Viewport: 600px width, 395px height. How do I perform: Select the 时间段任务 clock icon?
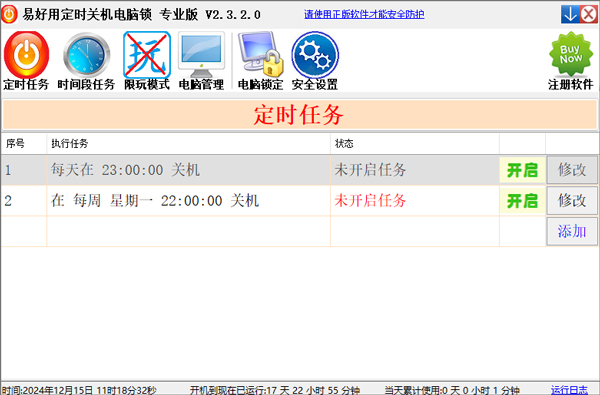(86, 55)
